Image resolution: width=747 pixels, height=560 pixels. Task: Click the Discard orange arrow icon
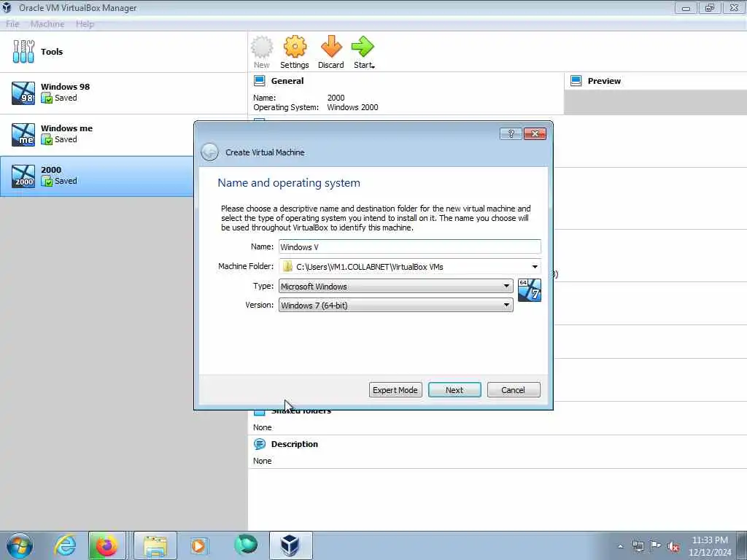click(x=331, y=47)
